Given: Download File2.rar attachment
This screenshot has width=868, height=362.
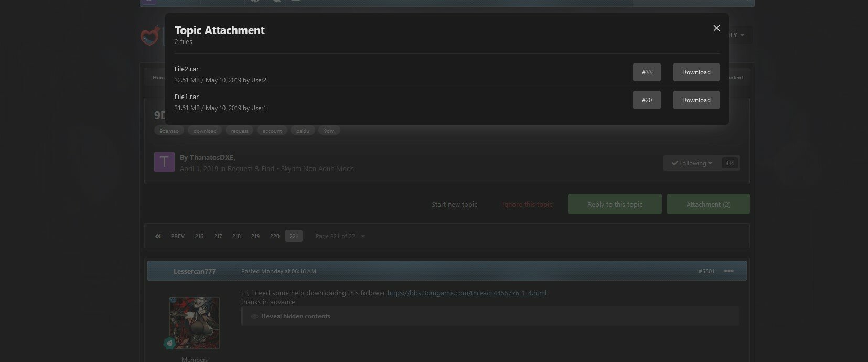Looking at the screenshot, I should coord(696,72).
